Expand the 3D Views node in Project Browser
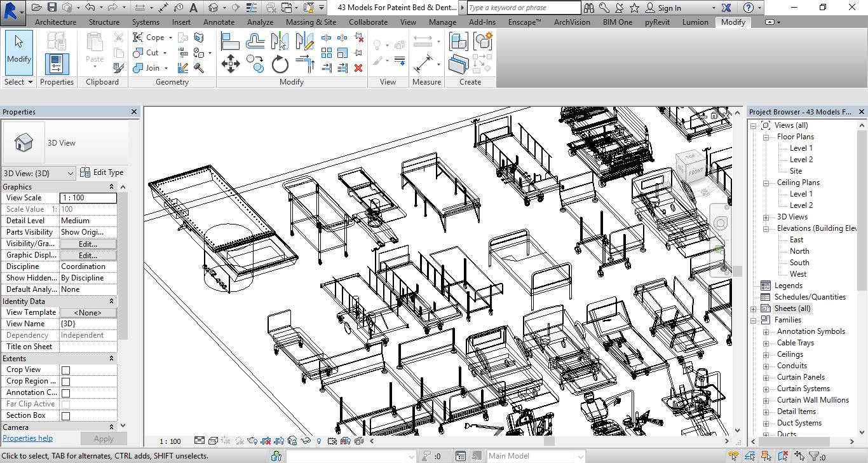Image resolution: width=868 pixels, height=463 pixels. pyautogui.click(x=766, y=217)
